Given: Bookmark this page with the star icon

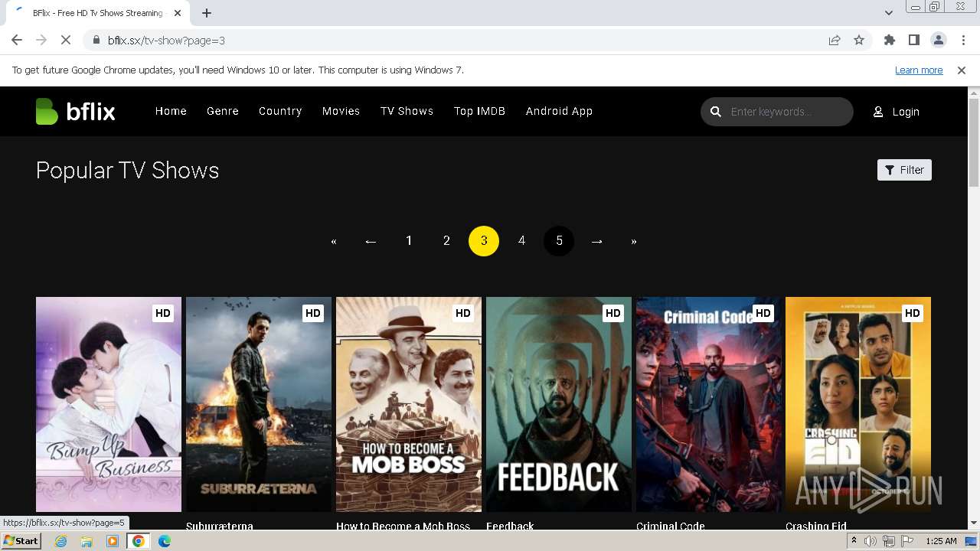Looking at the screenshot, I should coord(859,41).
